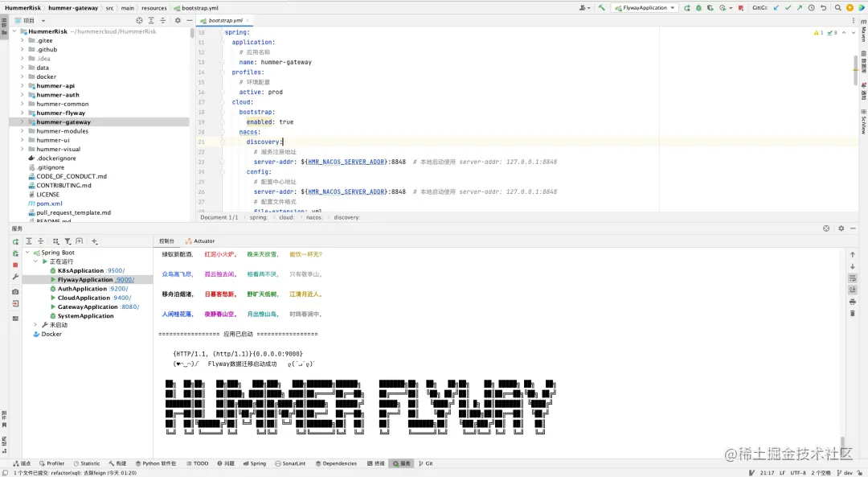Select AuthApplication in Services tree
The height and width of the screenshot is (477, 868).
(x=82, y=289)
